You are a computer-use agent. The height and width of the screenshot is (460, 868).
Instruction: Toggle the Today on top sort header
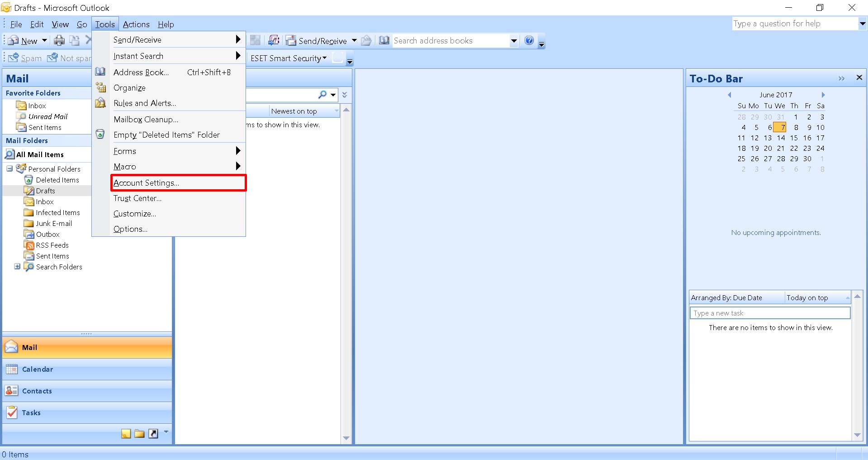pos(817,298)
